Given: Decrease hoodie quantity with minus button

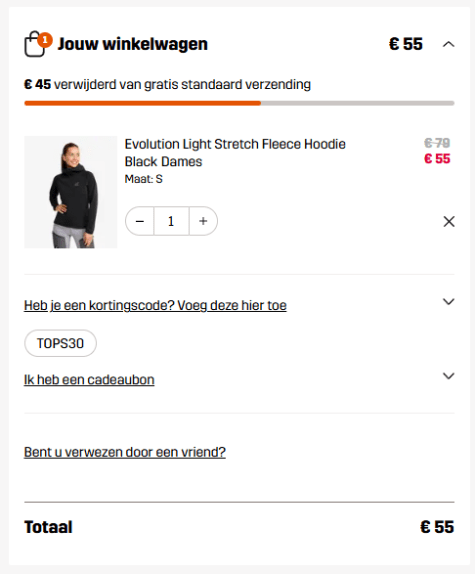Looking at the screenshot, I should pos(140,221).
